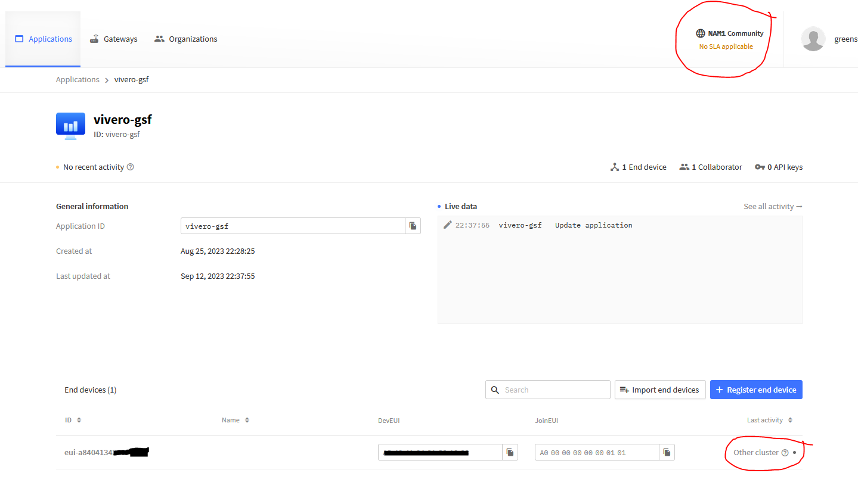Screen dimensions: 858x504
Task: Click the vivero-gsf application icon
Action: click(x=70, y=126)
